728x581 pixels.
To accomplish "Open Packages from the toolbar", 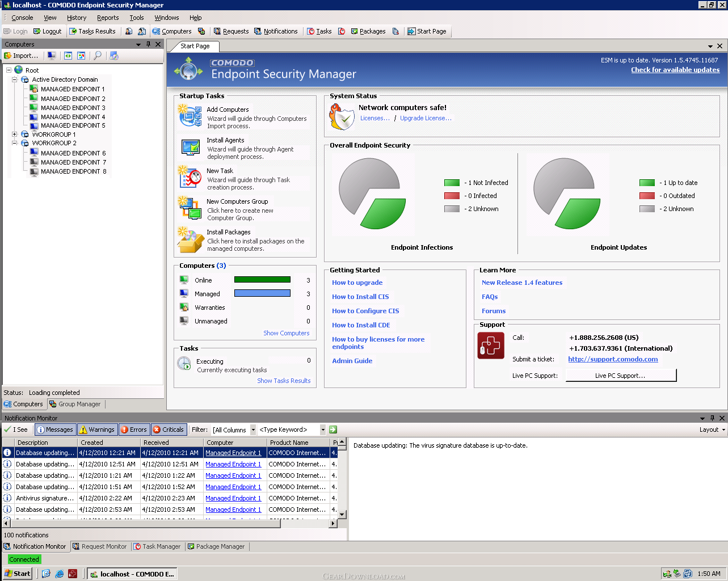I will coord(368,31).
